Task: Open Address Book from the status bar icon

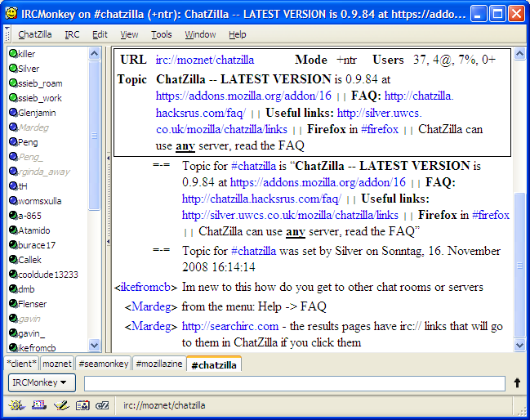Action: coord(82,404)
